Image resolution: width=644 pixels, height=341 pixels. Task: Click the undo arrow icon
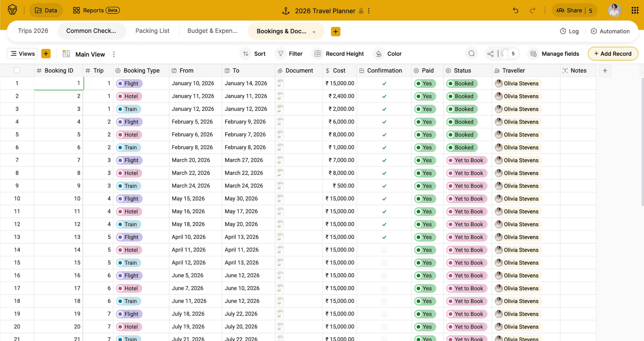515,10
